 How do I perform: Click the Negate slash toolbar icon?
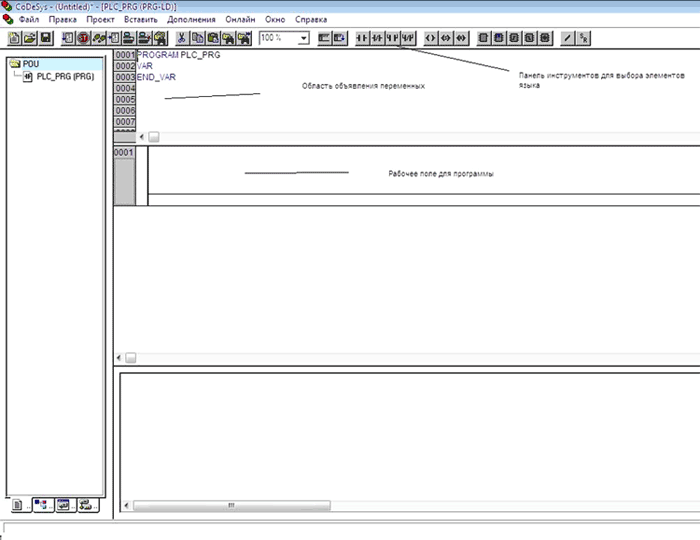point(567,38)
